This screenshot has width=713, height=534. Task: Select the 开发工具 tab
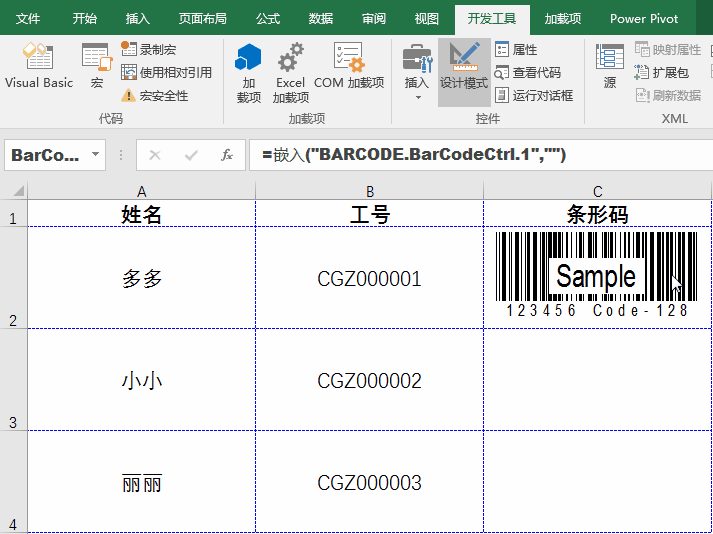coord(492,19)
